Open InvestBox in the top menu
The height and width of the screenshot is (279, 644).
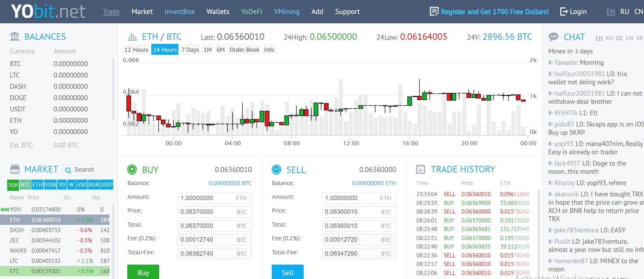tap(179, 12)
